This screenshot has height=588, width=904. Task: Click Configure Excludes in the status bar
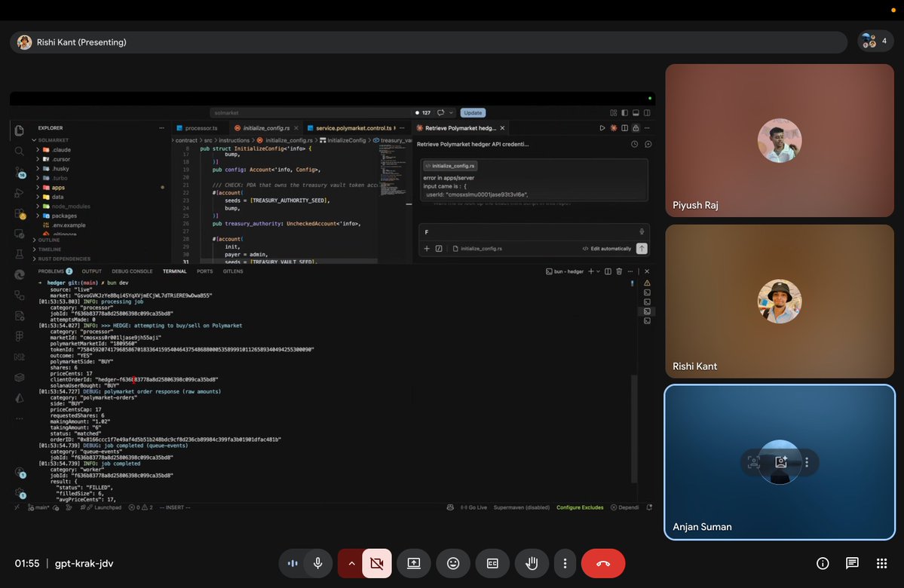point(579,507)
